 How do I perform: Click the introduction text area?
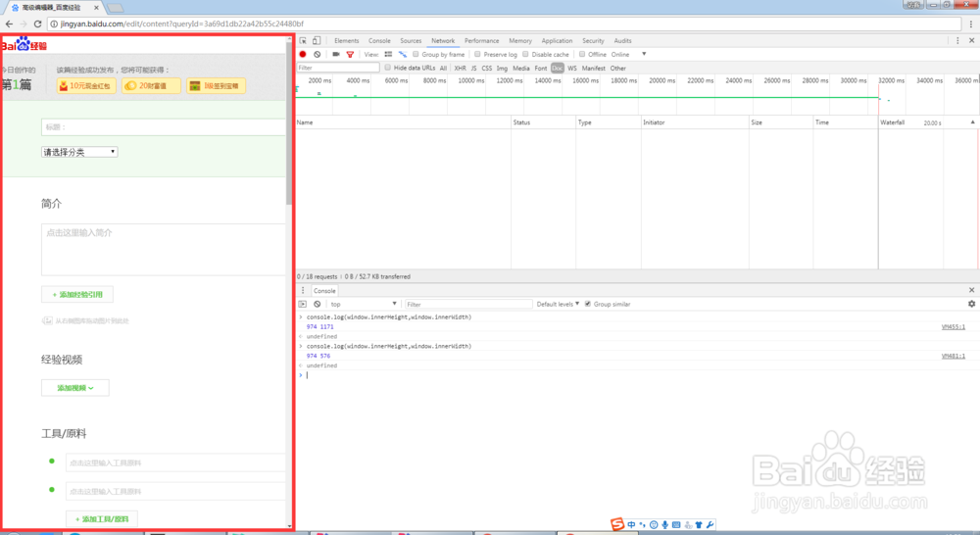[x=163, y=250]
